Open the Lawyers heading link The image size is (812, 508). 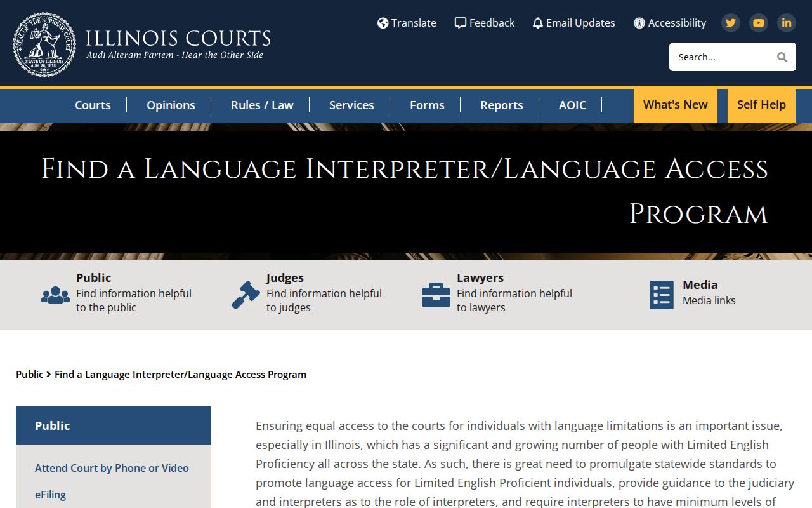pyautogui.click(x=480, y=277)
